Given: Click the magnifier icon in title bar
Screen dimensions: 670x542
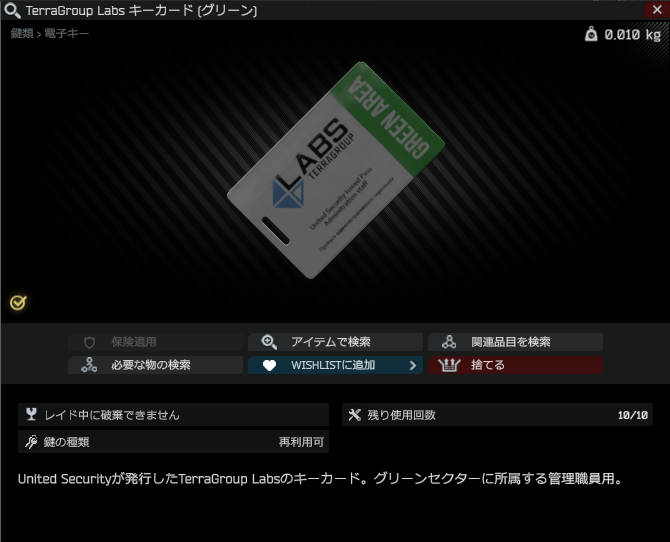Looking at the screenshot, I should click(12, 10).
